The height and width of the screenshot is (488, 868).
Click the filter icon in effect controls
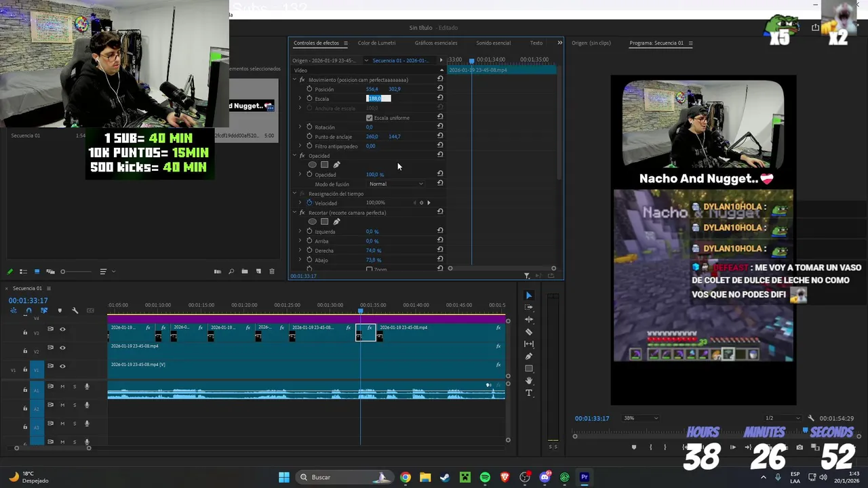[x=527, y=276]
